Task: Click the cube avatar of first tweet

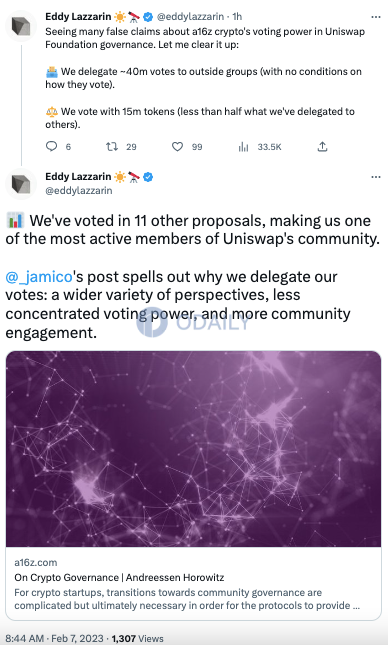Action: click(21, 26)
